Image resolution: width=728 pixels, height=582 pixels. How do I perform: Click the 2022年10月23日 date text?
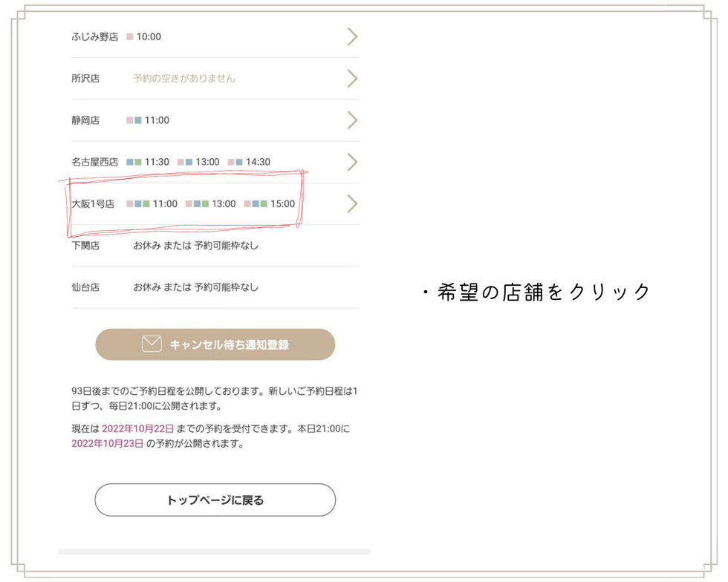tap(107, 444)
